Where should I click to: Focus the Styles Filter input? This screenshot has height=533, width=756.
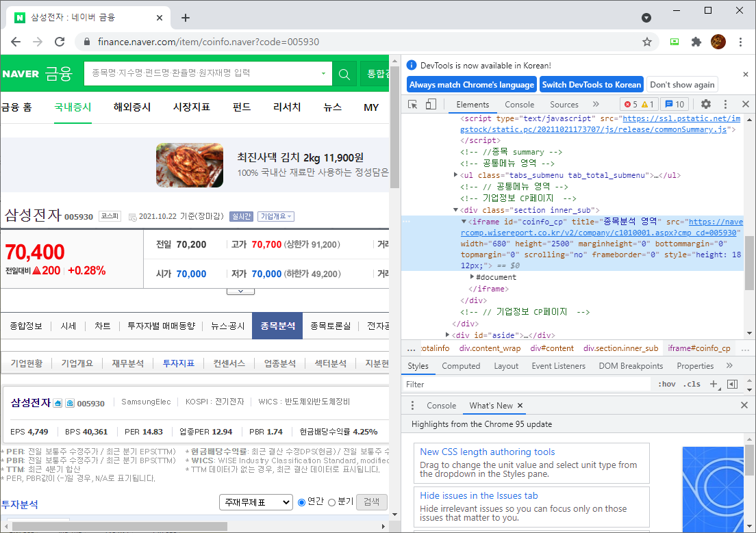[x=527, y=384]
